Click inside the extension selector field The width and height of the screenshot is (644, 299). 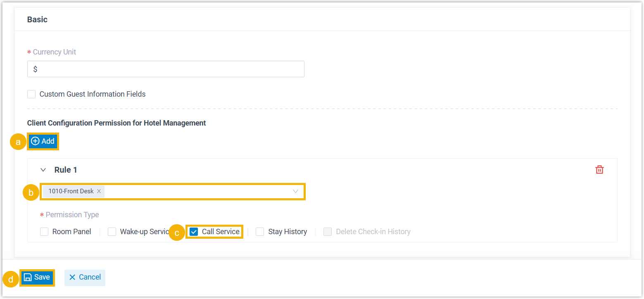pyautogui.click(x=198, y=191)
